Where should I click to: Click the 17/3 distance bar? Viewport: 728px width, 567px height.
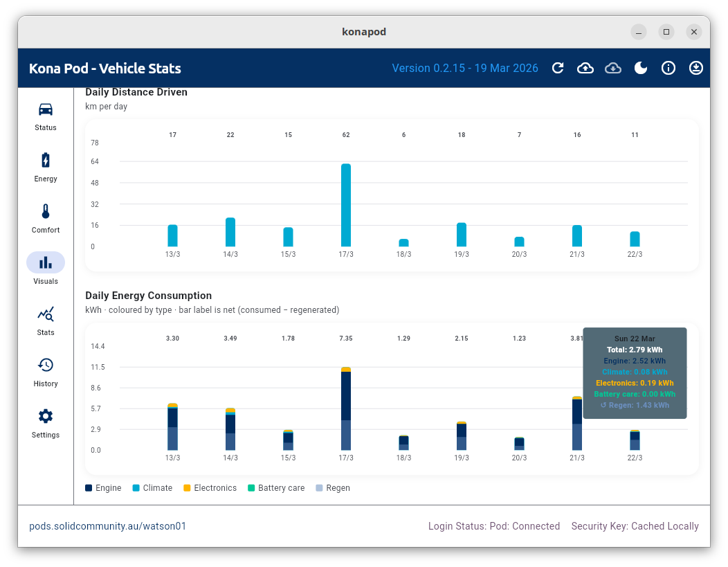point(346,206)
